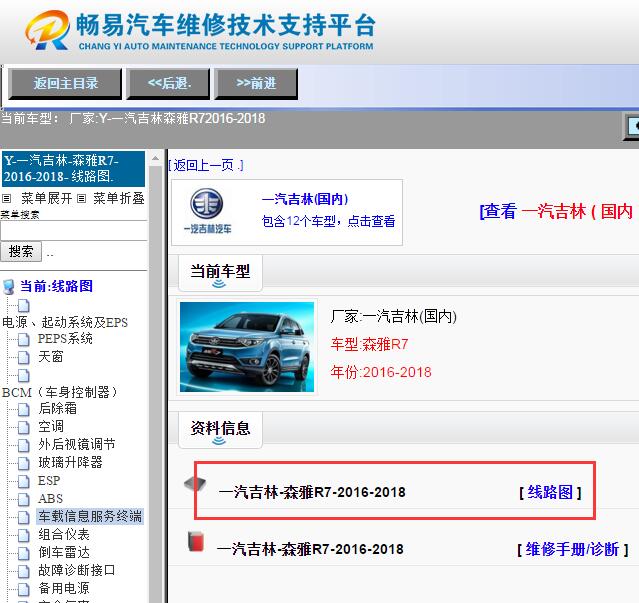Open the ABS tree item
Viewport: 639px width, 603px height.
click(50, 498)
